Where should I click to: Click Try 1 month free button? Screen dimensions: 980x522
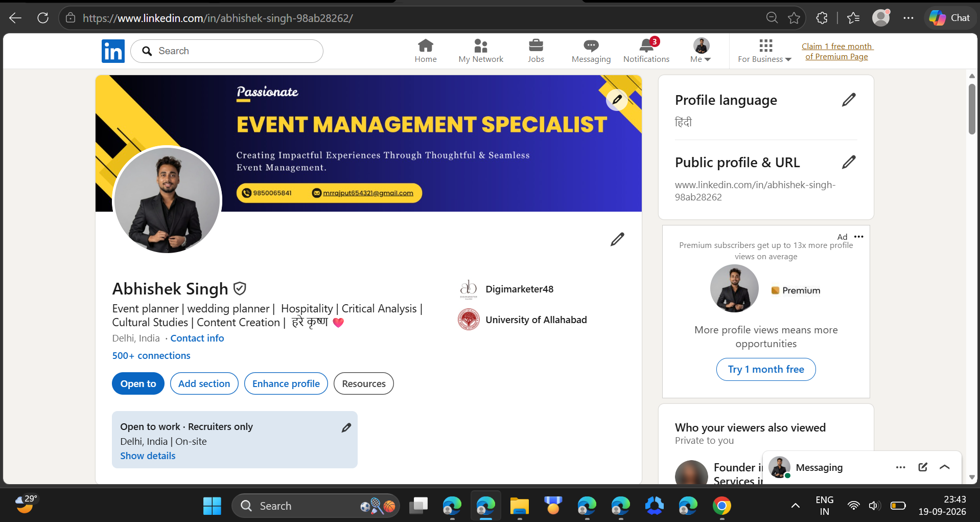[765, 369]
